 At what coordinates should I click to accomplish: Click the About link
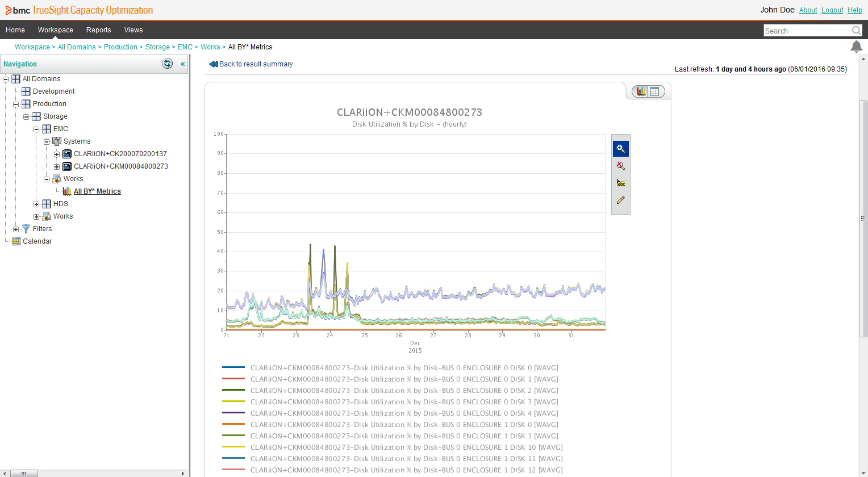coord(808,10)
